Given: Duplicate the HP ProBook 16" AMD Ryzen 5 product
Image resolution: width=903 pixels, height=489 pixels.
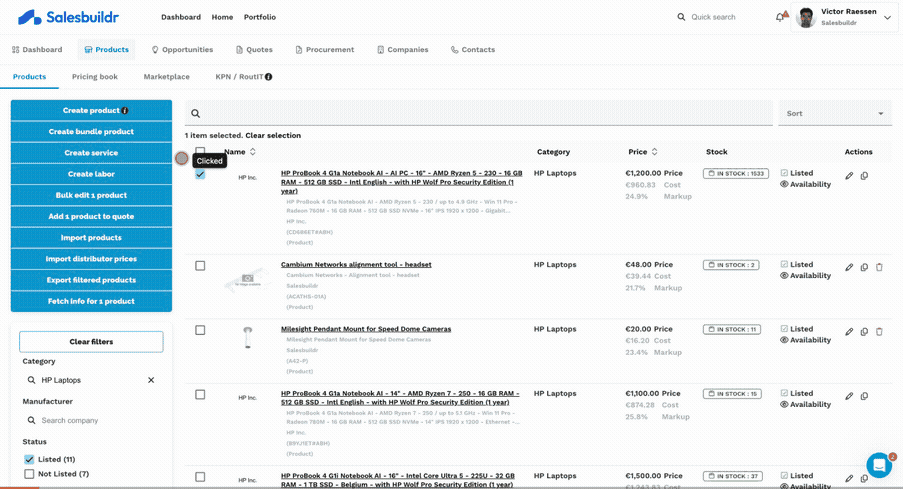Looking at the screenshot, I should (864, 176).
